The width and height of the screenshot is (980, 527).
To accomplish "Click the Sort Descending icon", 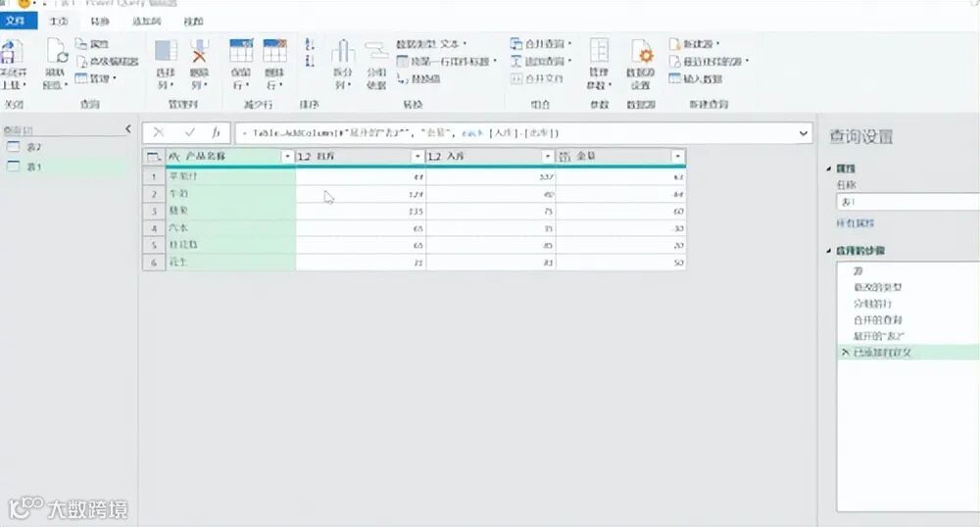I will point(309,61).
